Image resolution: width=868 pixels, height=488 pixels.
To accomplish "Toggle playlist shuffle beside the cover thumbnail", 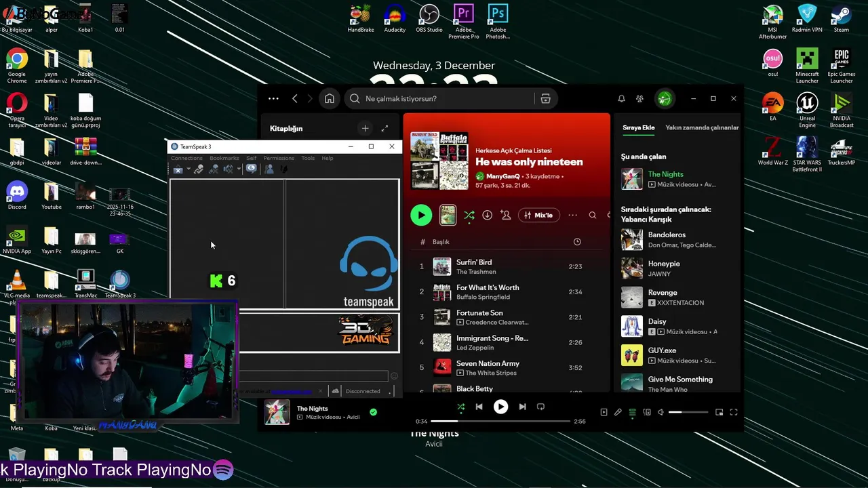I will (469, 216).
